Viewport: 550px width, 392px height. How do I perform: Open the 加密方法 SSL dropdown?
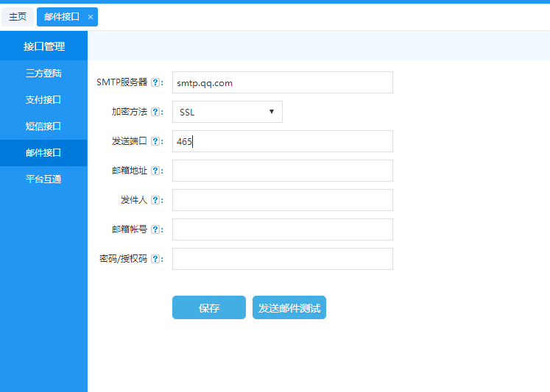[x=227, y=112]
